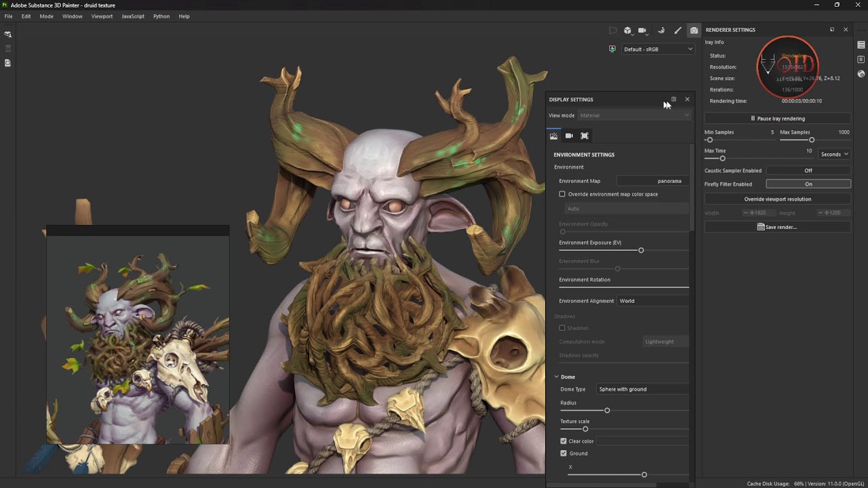This screenshot has width=868, height=488.
Task: Collapse the Dome section
Action: pyautogui.click(x=557, y=377)
